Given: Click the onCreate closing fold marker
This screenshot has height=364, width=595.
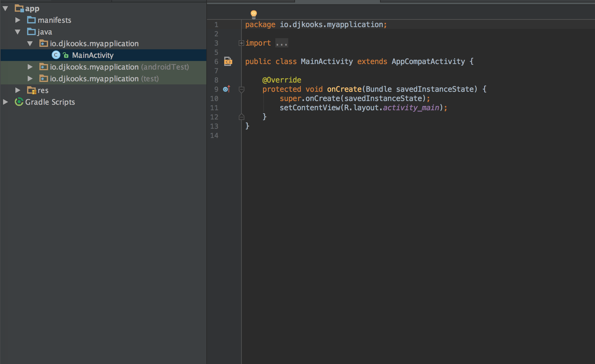Looking at the screenshot, I should pyautogui.click(x=241, y=117).
